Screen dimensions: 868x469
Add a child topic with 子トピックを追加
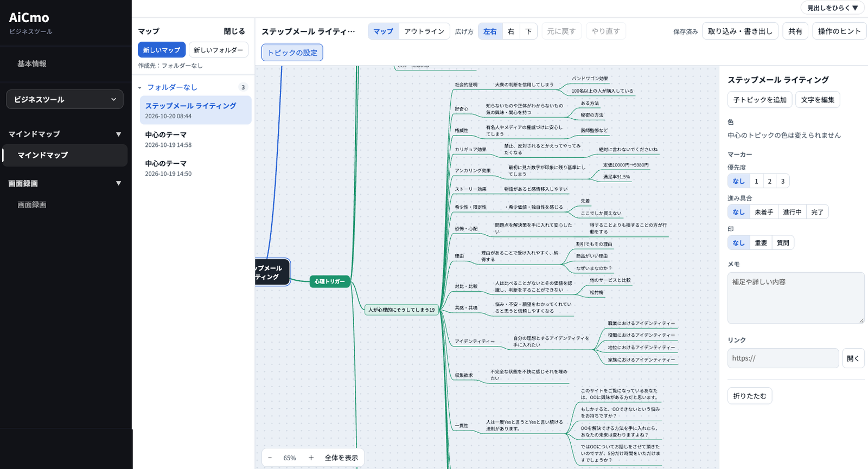click(760, 100)
